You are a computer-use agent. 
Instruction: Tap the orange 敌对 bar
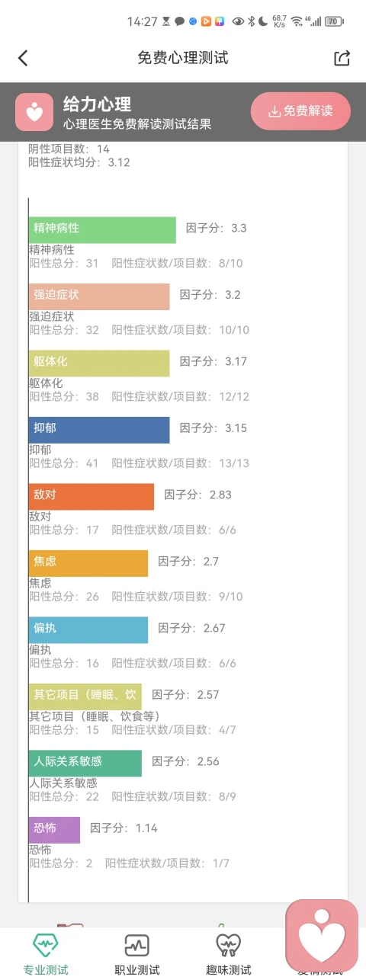click(91, 497)
